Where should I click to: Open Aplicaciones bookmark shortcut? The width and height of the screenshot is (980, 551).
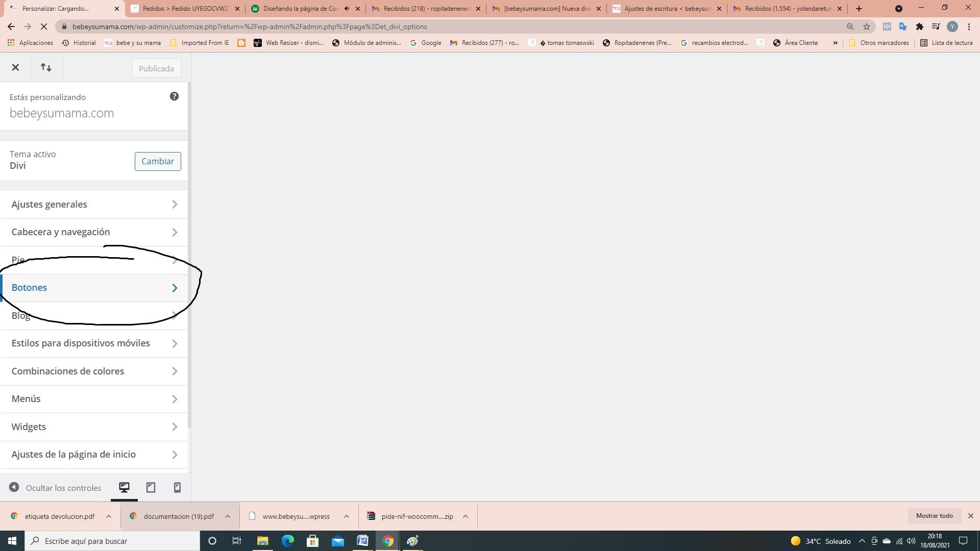[30, 43]
